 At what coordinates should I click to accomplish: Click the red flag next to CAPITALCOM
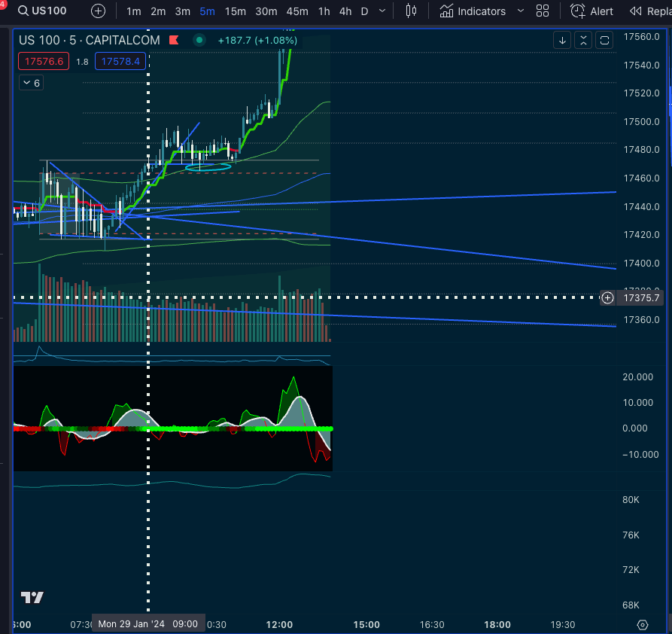click(x=174, y=40)
